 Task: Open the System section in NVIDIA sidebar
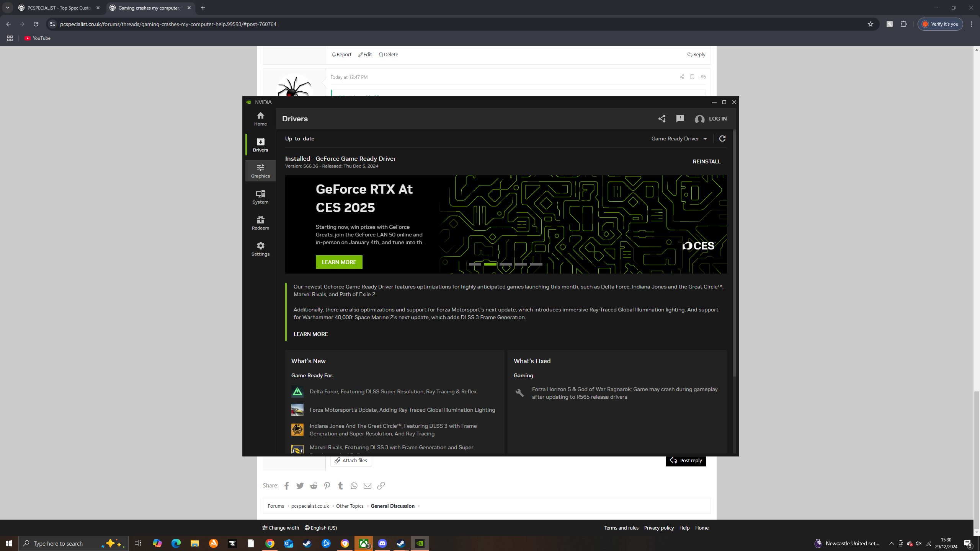[260, 197]
